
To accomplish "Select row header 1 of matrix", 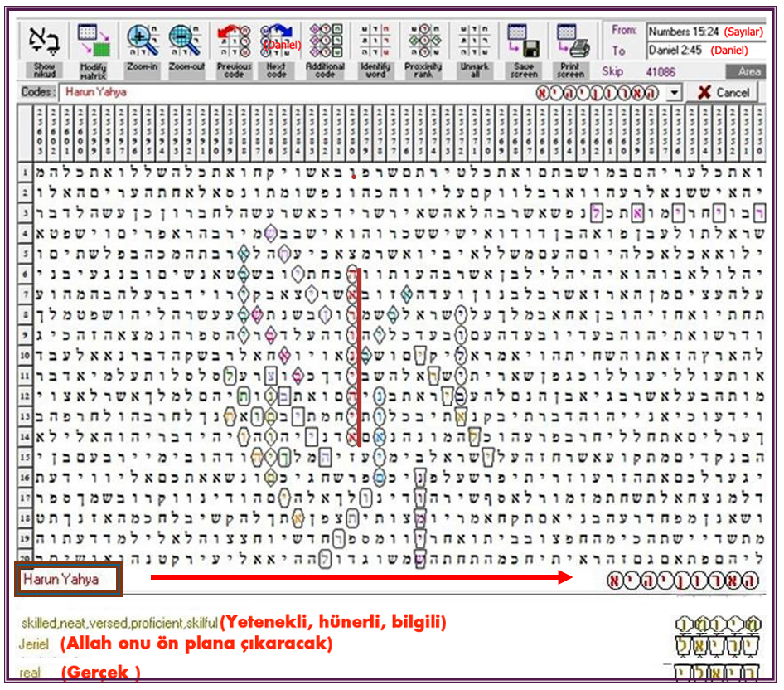I will 25,172.
